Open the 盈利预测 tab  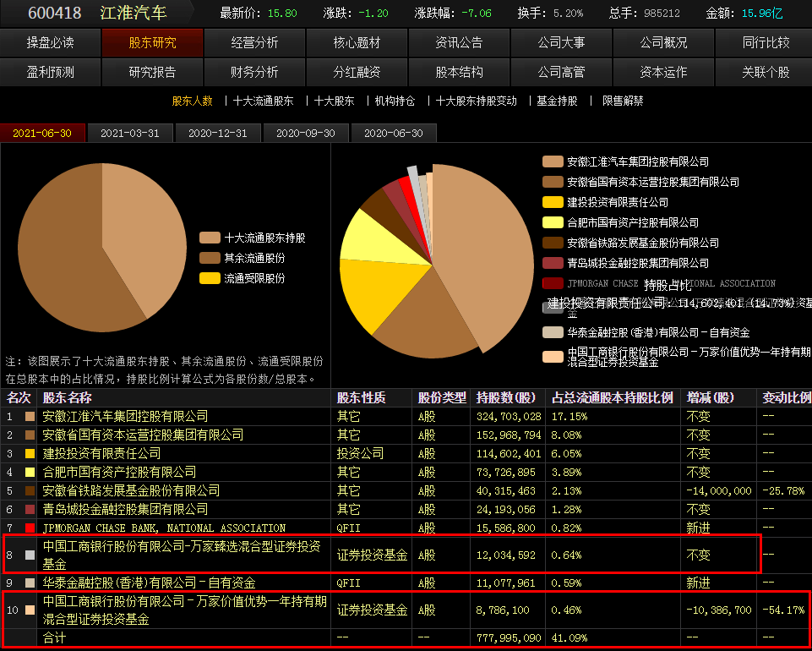coord(50,72)
